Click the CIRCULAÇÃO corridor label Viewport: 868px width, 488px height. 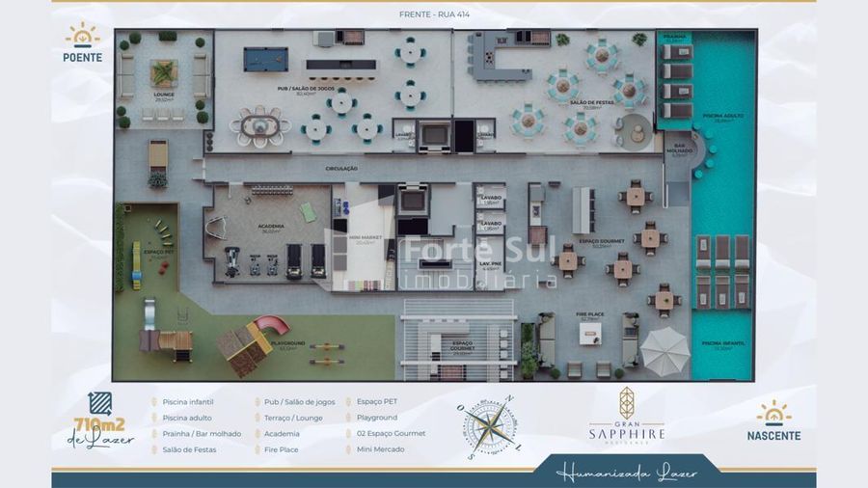[341, 168]
